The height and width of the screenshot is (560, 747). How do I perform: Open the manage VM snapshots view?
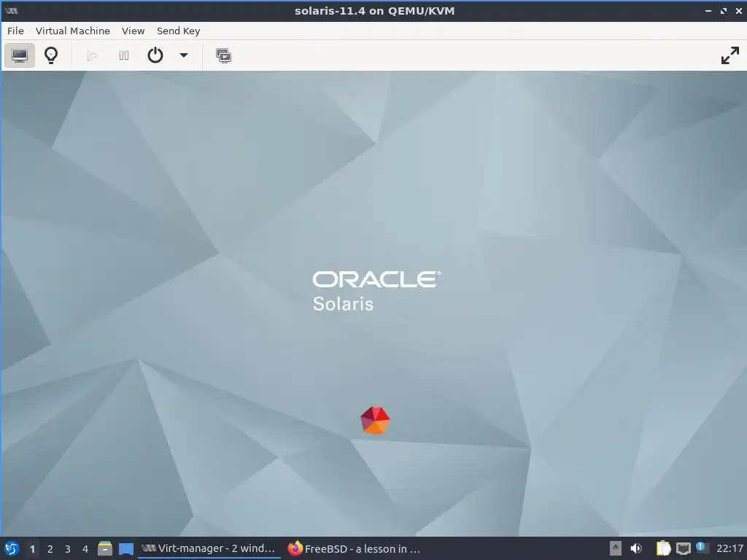pyautogui.click(x=223, y=55)
